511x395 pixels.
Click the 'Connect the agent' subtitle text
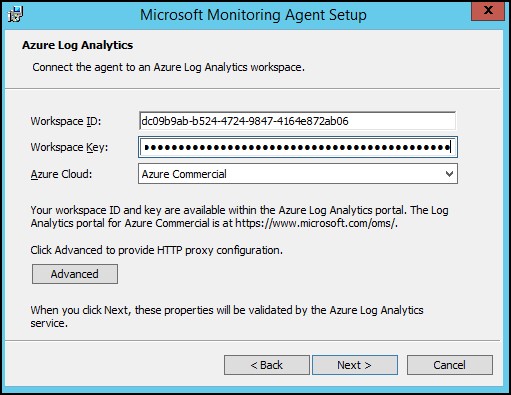click(168, 67)
